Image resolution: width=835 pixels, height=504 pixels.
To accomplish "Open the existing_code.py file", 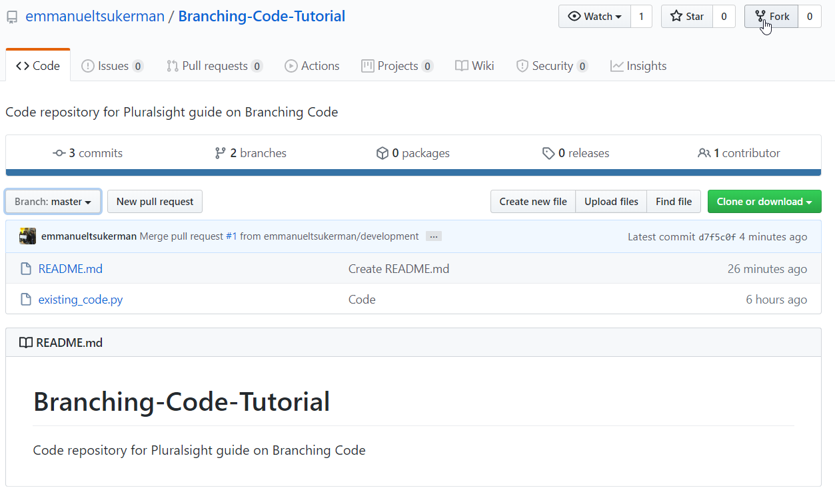I will coord(81,300).
